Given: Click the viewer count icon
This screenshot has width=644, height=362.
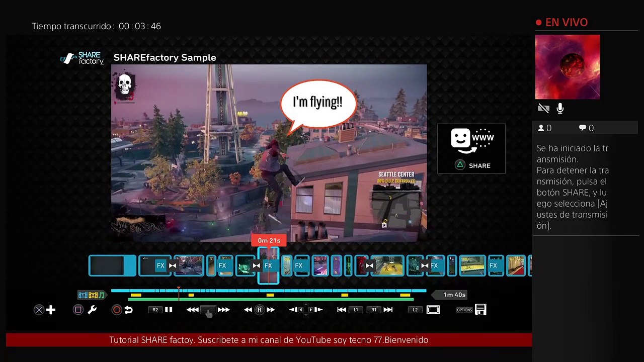Looking at the screenshot, I should (541, 128).
